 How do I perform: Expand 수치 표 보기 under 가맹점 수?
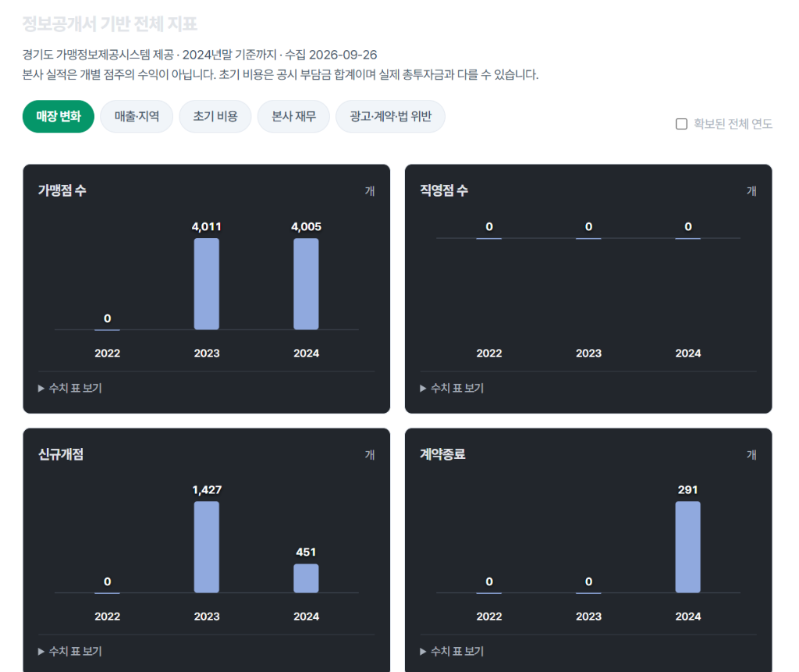click(70, 389)
